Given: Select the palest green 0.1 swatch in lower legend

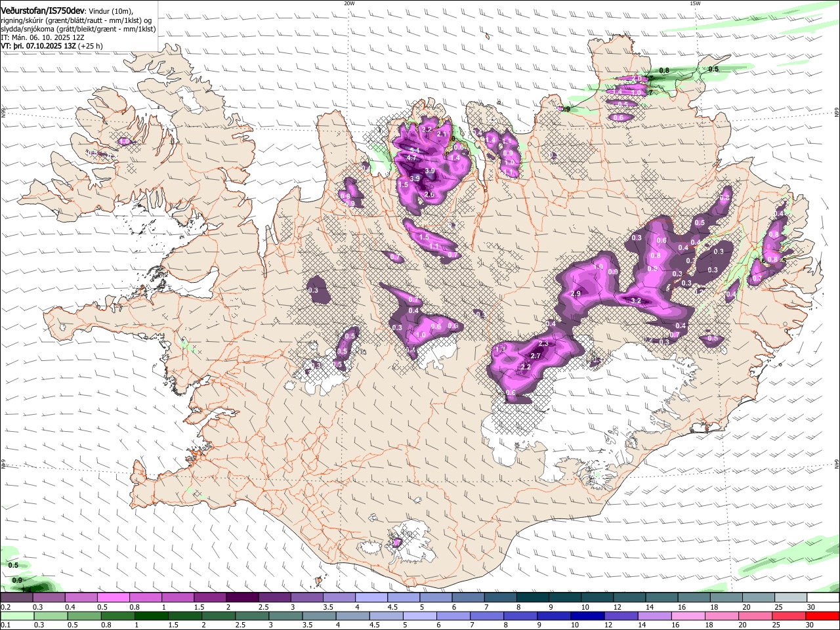Looking at the screenshot, I should (17, 616).
